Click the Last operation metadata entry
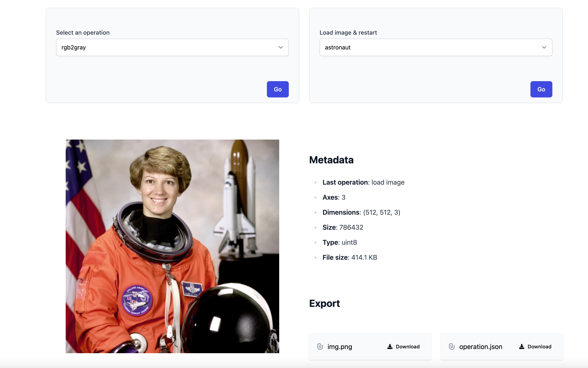 pos(363,182)
